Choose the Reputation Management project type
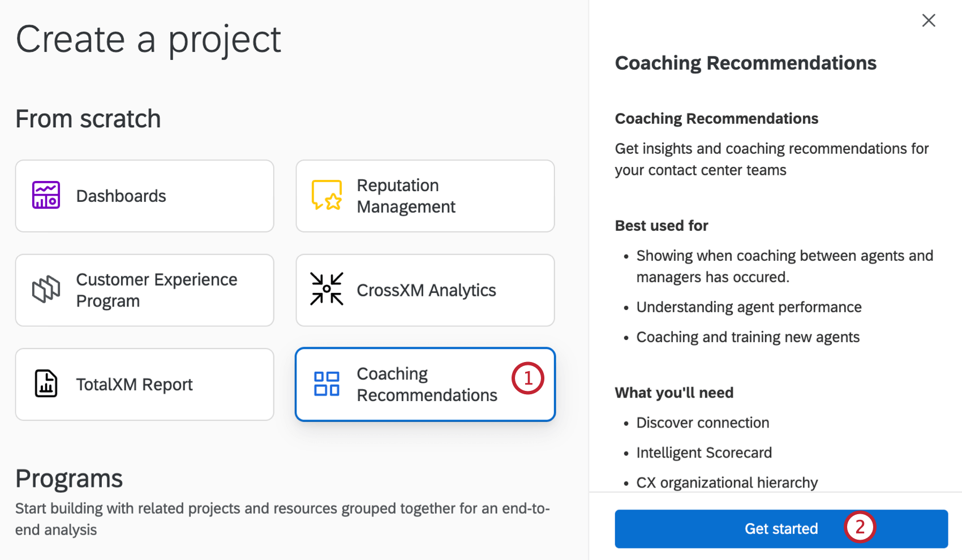962x560 pixels. 425,195
